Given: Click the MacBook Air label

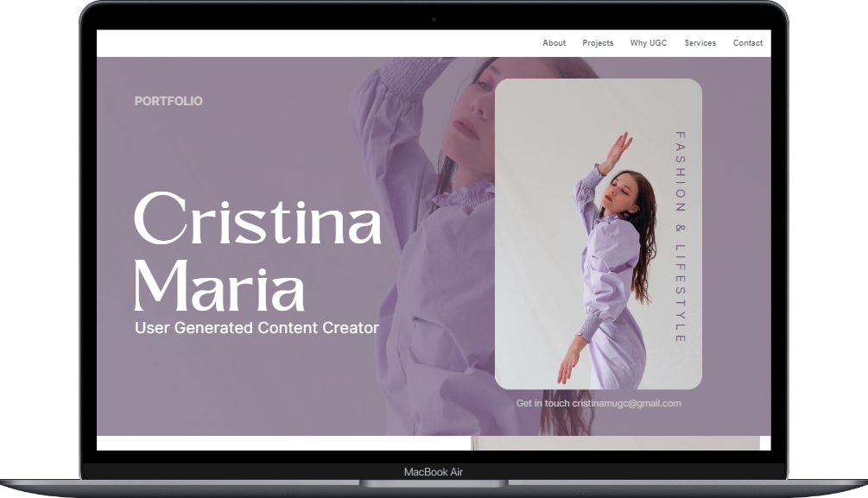Looking at the screenshot, I should 434,472.
